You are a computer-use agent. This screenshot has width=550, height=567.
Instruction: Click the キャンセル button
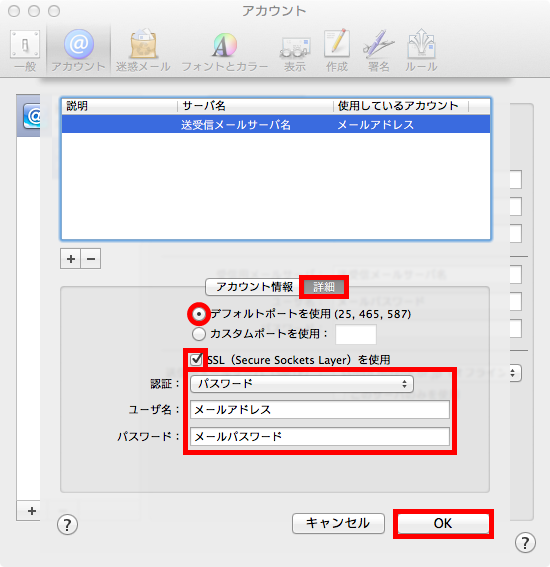pyautogui.click(x=338, y=523)
